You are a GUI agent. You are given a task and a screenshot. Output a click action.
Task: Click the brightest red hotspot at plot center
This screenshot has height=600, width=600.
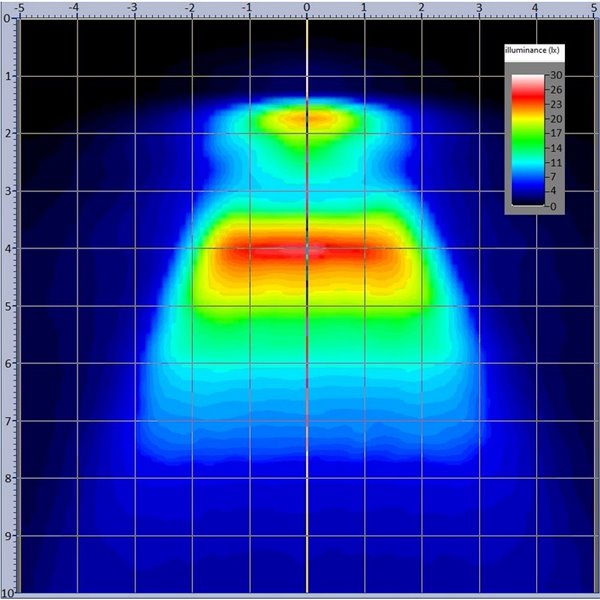tap(307, 250)
